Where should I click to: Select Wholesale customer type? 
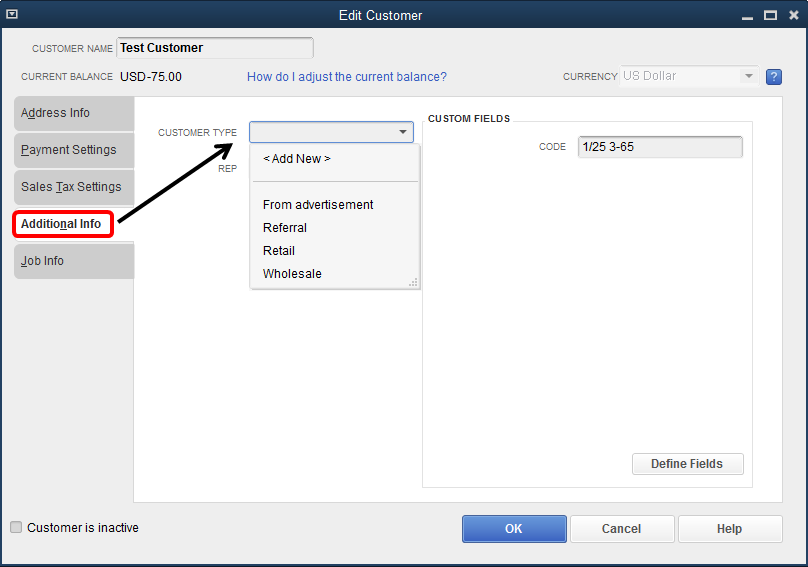coord(292,274)
